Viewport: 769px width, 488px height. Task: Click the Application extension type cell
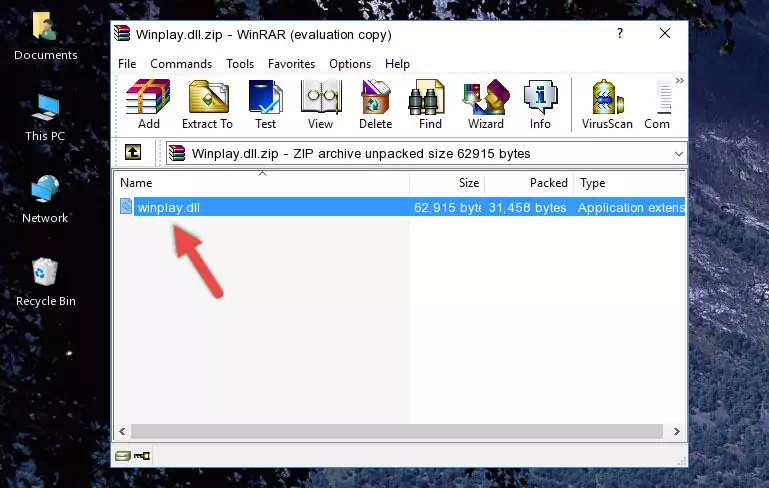(631, 207)
